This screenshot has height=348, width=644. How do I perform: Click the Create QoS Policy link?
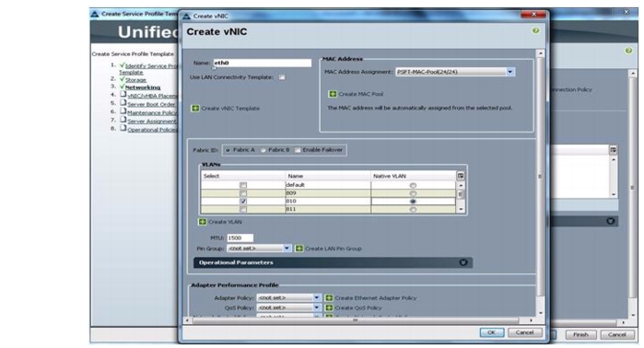pos(358,307)
